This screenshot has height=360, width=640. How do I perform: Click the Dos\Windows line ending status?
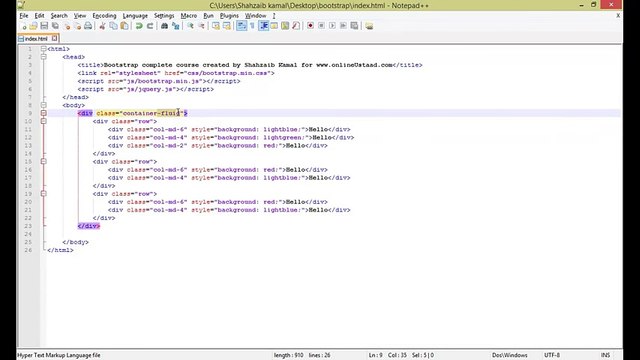(509, 355)
